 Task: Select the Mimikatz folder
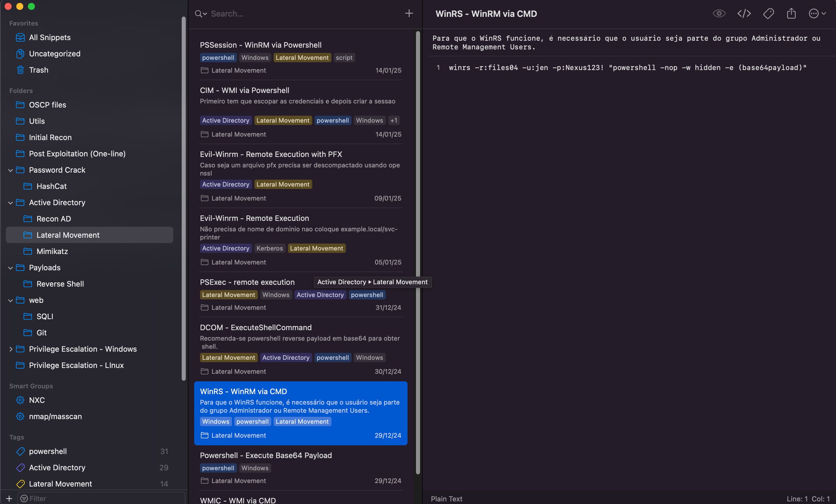tap(52, 251)
